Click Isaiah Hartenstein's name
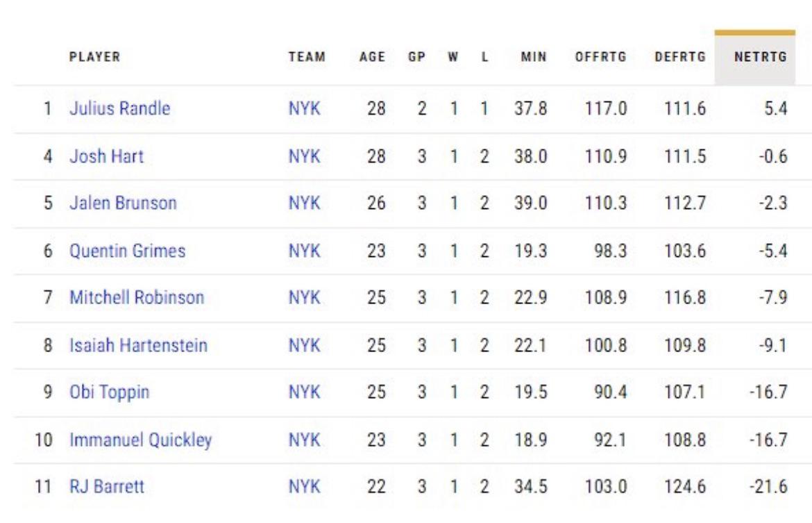Viewport: 812px width, 523px height. (138, 345)
